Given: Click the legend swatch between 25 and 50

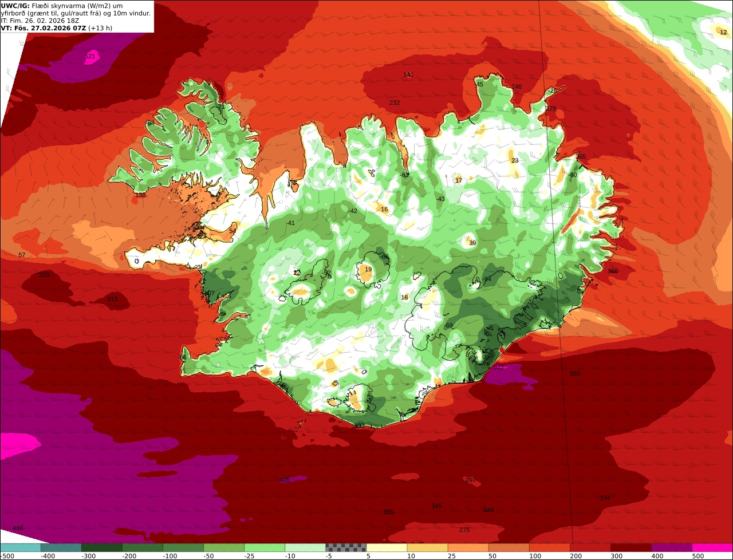Looking at the screenshot, I should tap(468, 547).
